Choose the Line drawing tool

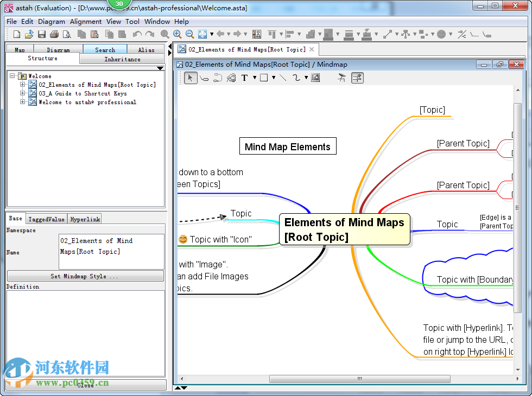(x=282, y=78)
